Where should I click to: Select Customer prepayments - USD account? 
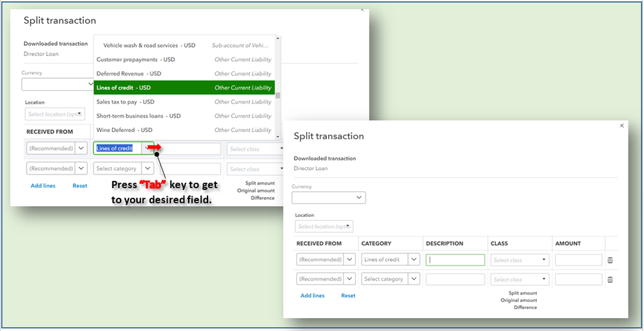tap(184, 59)
